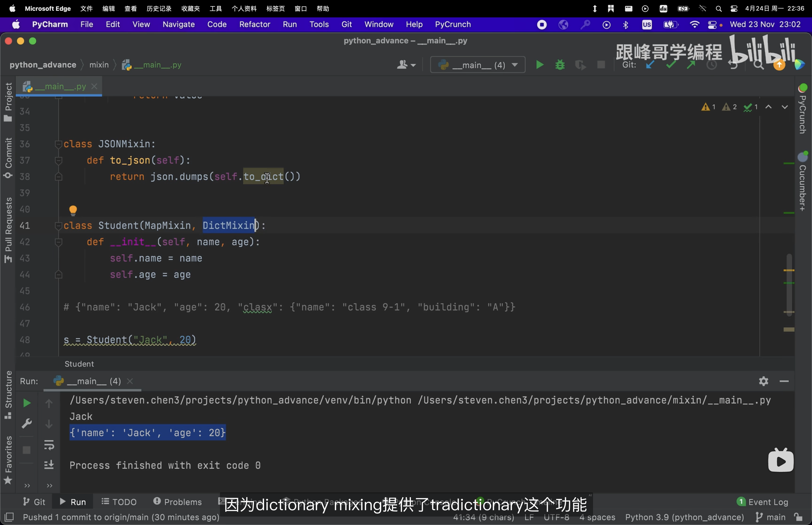
Task: Run with coverage using the shield icon
Action: pyautogui.click(x=580, y=65)
